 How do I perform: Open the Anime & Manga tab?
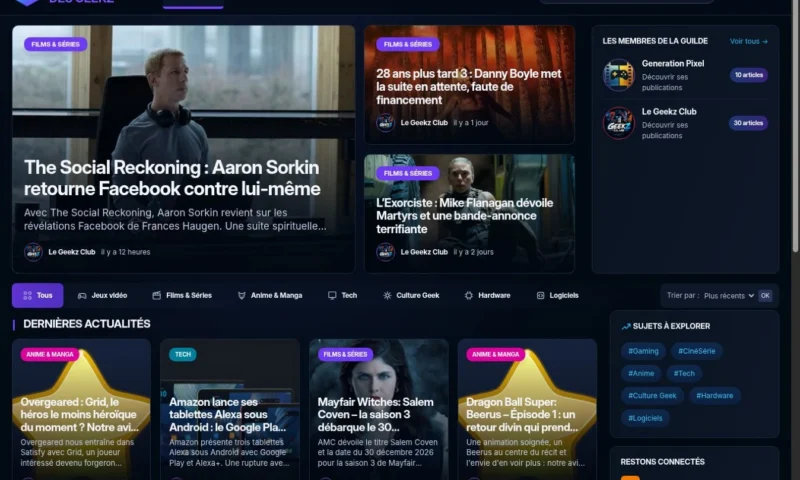tap(270, 295)
